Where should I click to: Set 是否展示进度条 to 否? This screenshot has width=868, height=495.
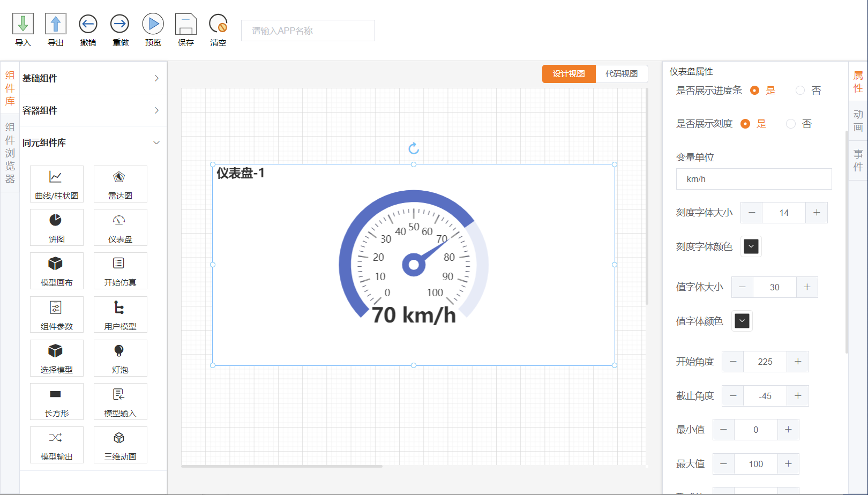[x=800, y=91]
